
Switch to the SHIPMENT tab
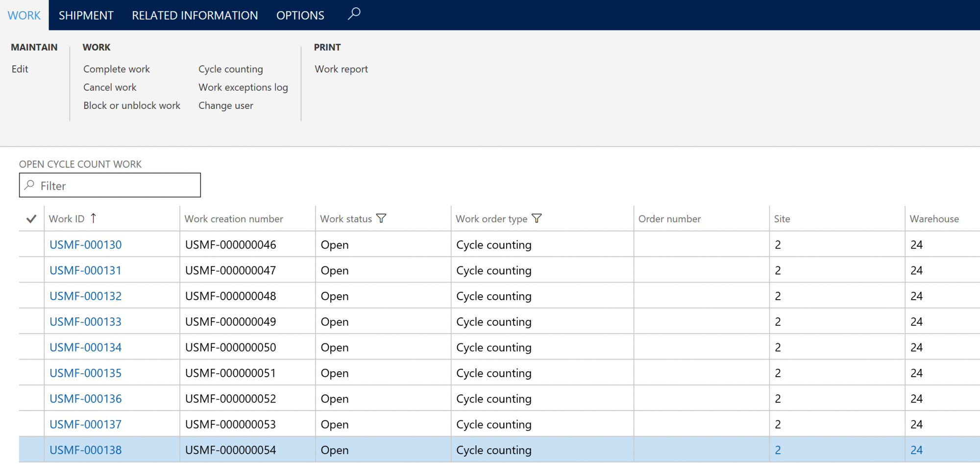(x=86, y=15)
